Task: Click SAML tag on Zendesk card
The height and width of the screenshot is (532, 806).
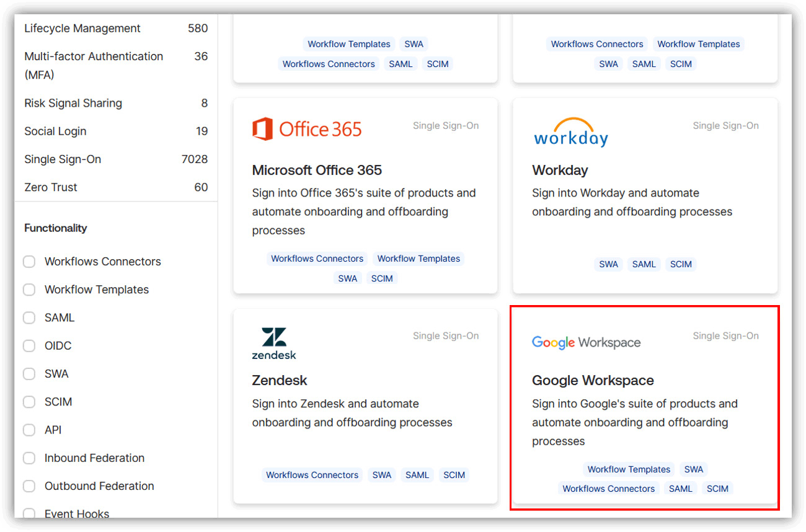Action: click(x=417, y=475)
